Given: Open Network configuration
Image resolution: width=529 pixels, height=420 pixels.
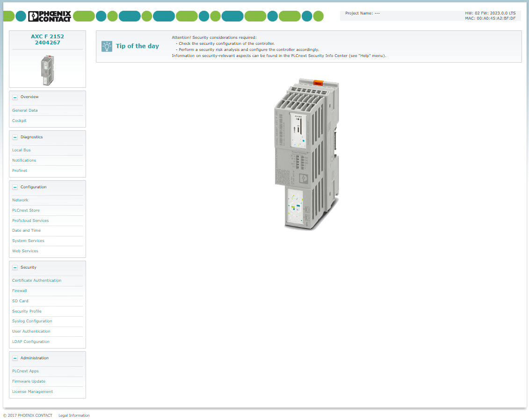Looking at the screenshot, I should point(20,200).
